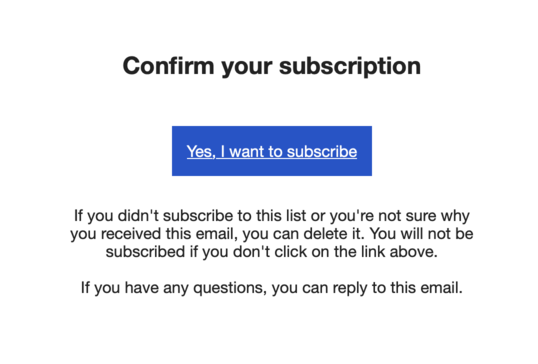
Task: Click the word "subscribe" inside the blue button
Action: pyautogui.click(x=322, y=151)
